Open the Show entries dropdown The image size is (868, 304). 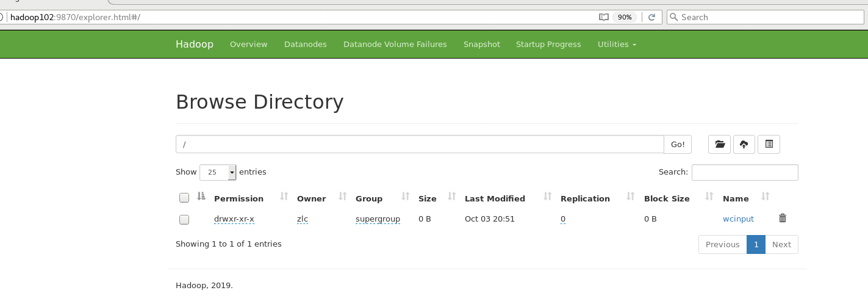[218, 172]
